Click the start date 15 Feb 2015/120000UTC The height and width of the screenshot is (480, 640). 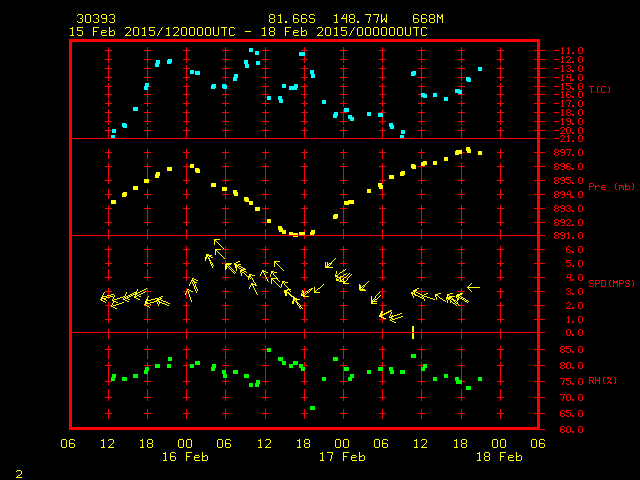152,32
